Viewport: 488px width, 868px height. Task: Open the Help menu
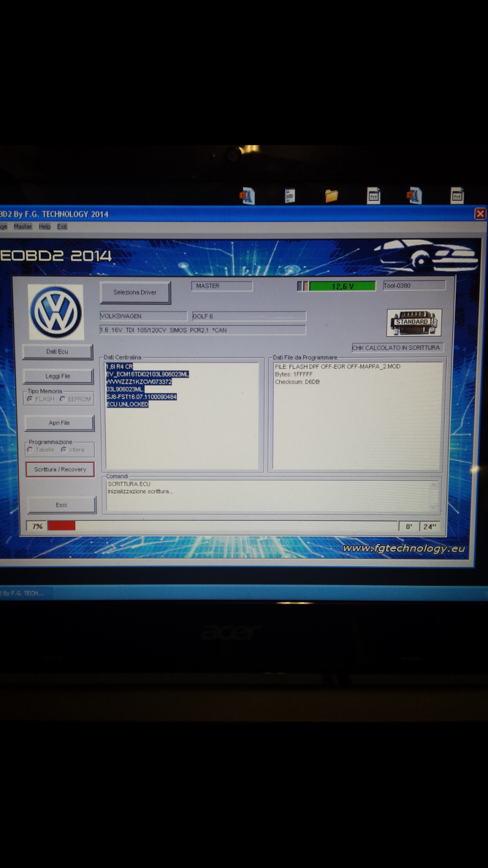[44, 227]
